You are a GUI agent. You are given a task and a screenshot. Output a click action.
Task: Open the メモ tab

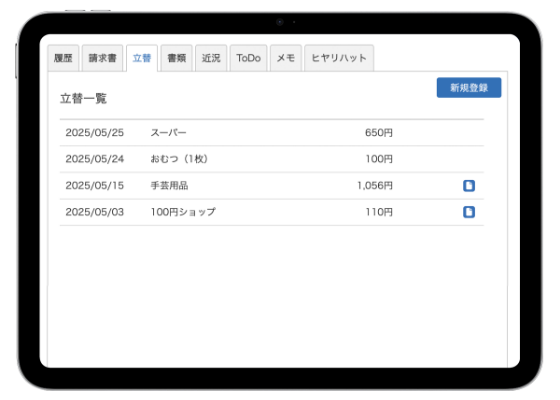(286, 58)
